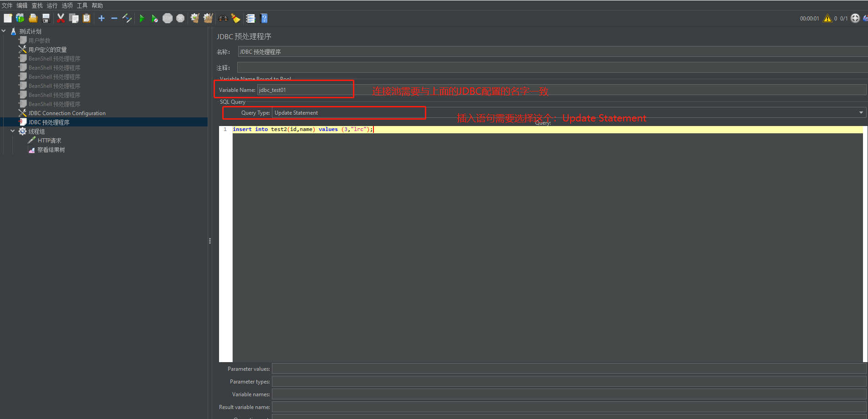Open Help with the question mark icon
This screenshot has height=419, width=868.
(264, 18)
